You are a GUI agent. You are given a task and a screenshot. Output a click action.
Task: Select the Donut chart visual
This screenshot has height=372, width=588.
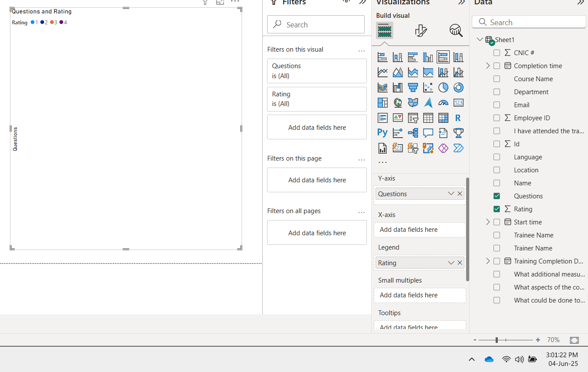tap(458, 87)
